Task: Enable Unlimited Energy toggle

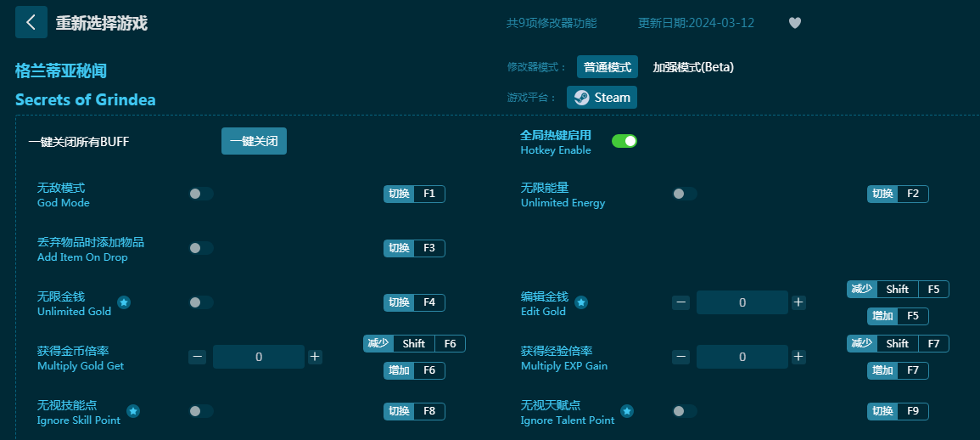Action: tap(685, 194)
